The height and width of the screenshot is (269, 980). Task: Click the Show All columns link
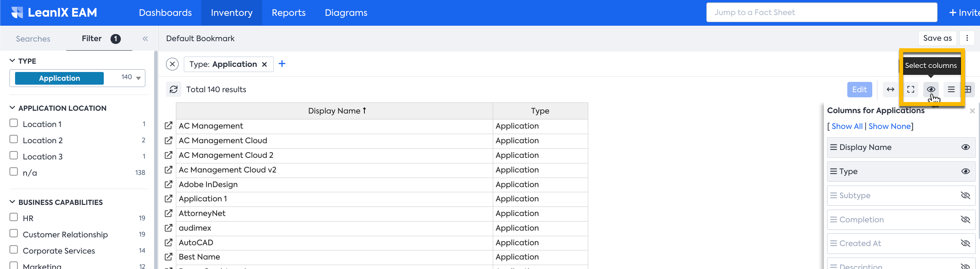847,126
